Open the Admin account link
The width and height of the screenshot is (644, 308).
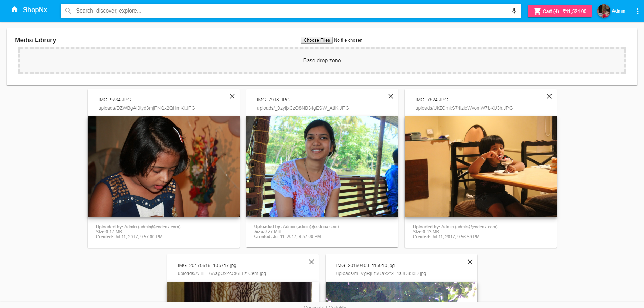point(618,11)
